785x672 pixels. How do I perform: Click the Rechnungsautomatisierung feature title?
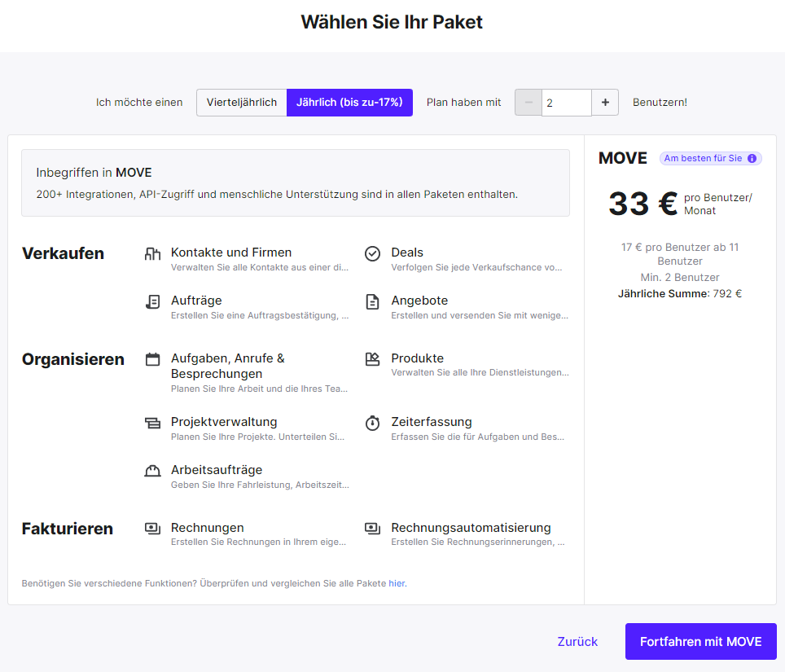pyautogui.click(x=471, y=527)
